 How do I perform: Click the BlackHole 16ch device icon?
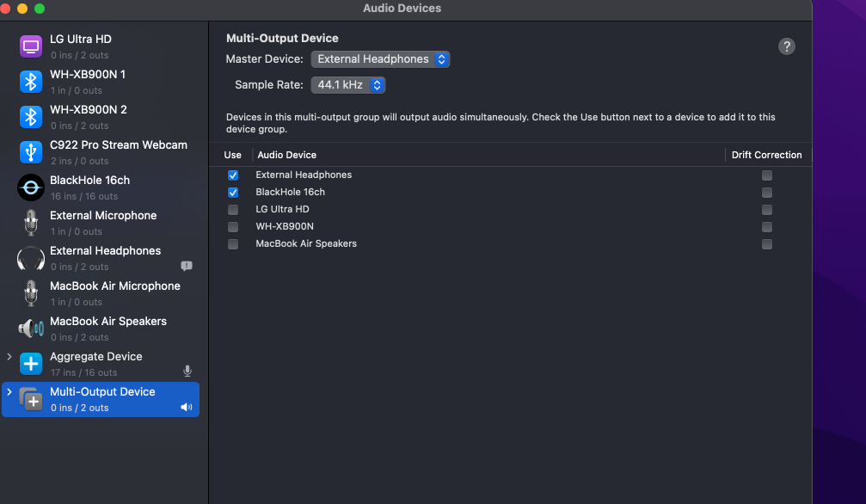coord(31,187)
